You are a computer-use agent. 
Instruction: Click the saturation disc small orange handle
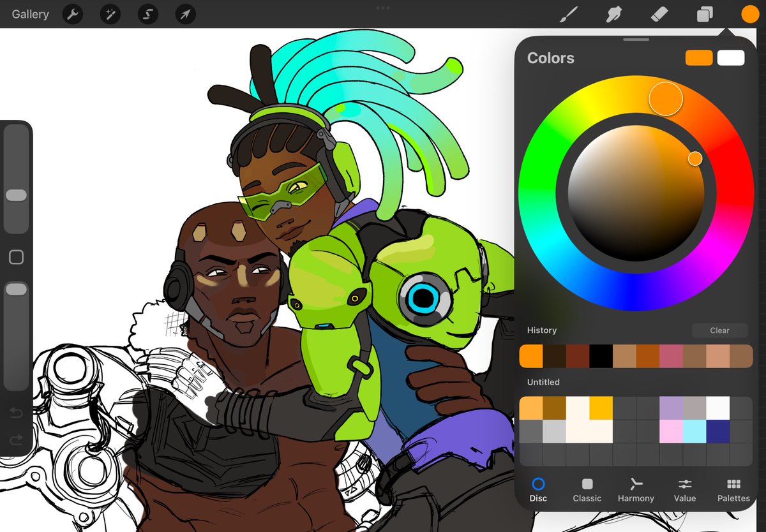pyautogui.click(x=695, y=158)
